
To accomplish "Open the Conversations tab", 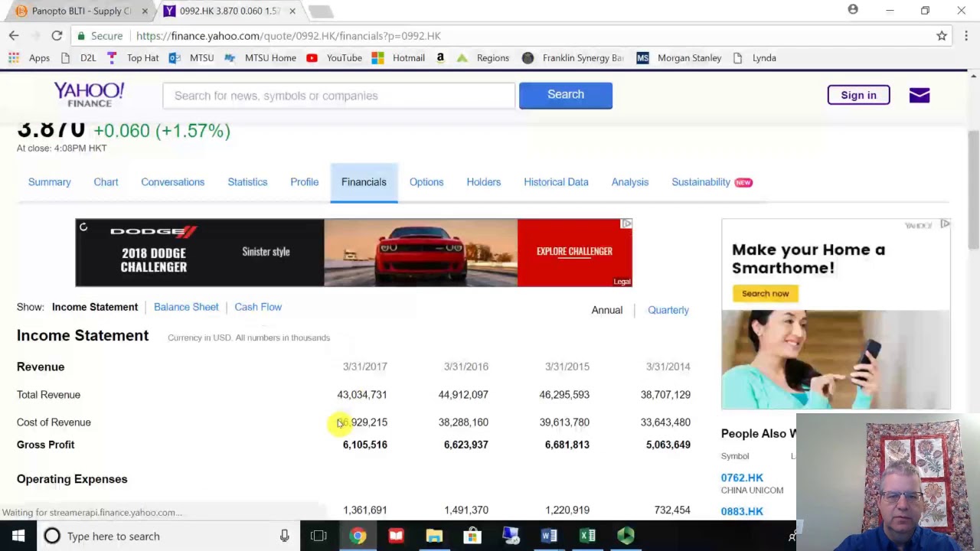I will [173, 182].
